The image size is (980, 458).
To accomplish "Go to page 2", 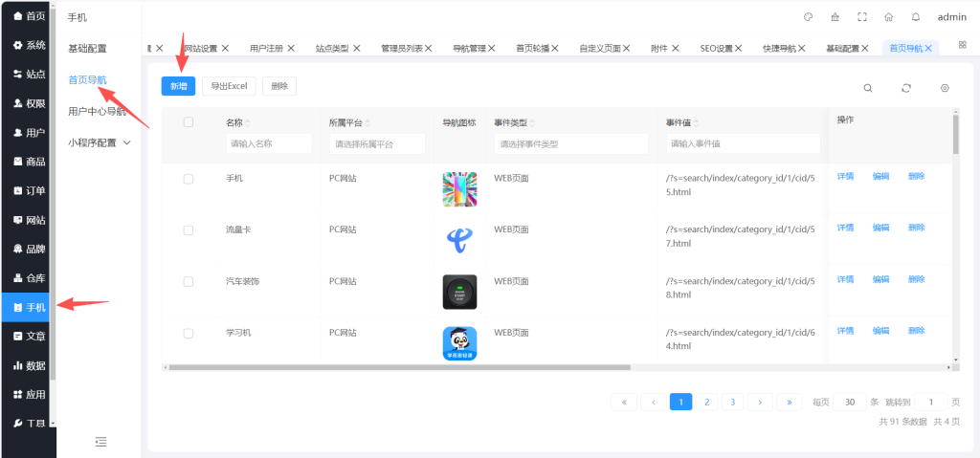I will [x=707, y=402].
